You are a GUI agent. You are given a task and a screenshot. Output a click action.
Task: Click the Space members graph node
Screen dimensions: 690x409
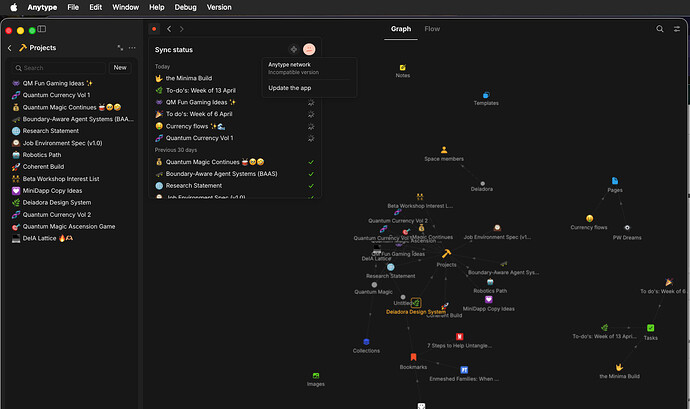click(444, 150)
